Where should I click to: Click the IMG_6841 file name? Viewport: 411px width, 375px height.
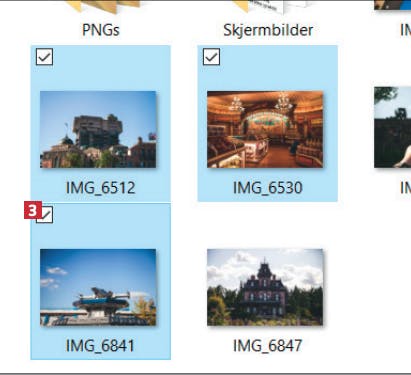point(100,346)
